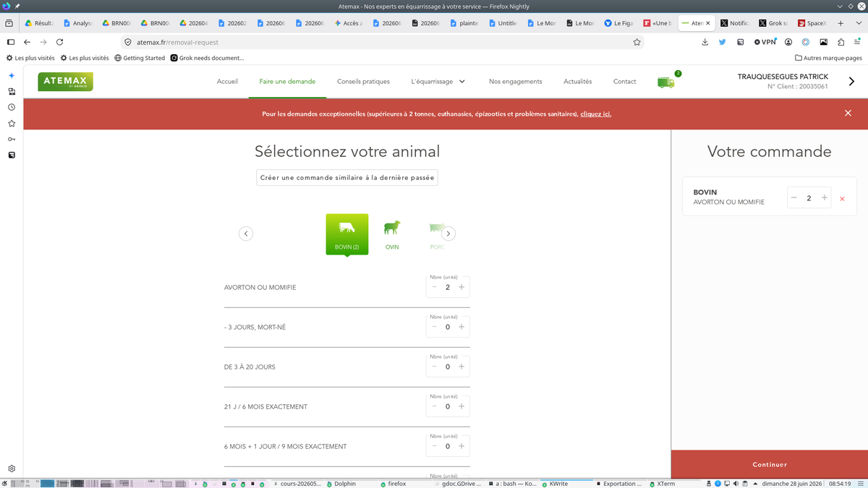Viewport: 868px width, 488px height.
Task: Open Getting Started bookmark
Action: coord(140,58)
